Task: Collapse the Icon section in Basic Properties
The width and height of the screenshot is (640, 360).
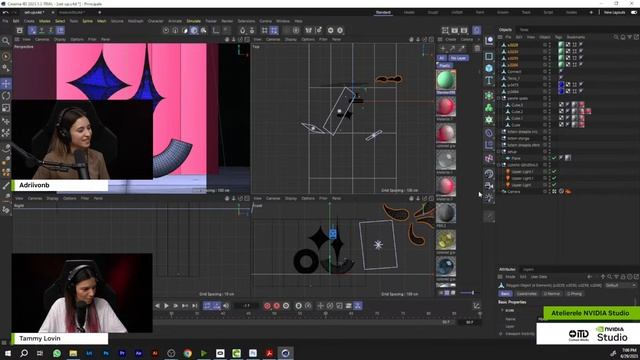Action: tap(502, 310)
